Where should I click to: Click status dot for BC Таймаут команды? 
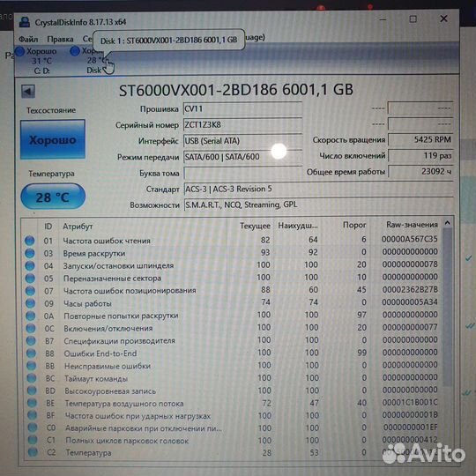point(32,378)
